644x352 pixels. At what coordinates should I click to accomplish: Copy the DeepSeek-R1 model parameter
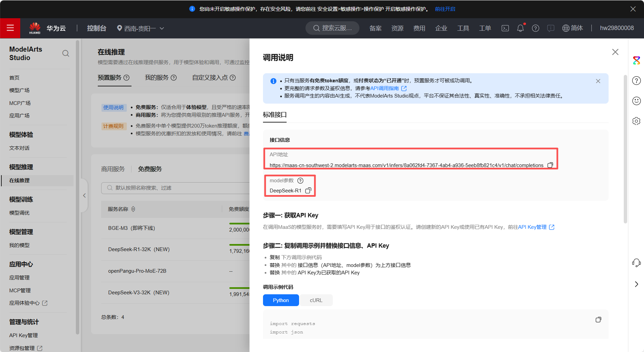[x=308, y=191]
